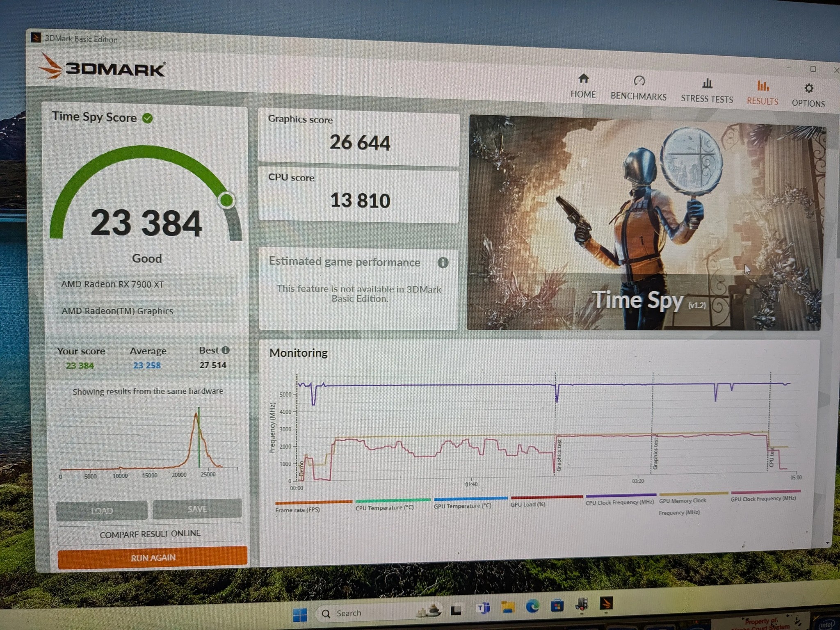Click the scrollbar down arrow of the results window
Screen dimensions: 840x630
[827, 543]
